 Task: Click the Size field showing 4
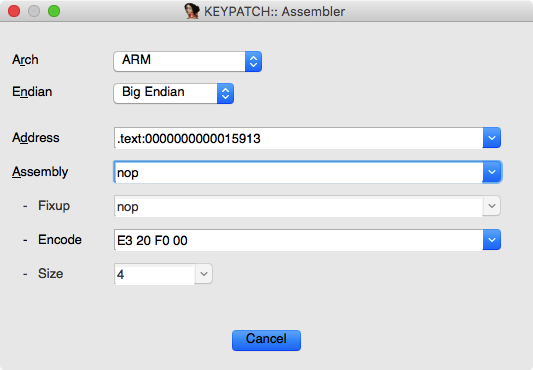coord(155,274)
